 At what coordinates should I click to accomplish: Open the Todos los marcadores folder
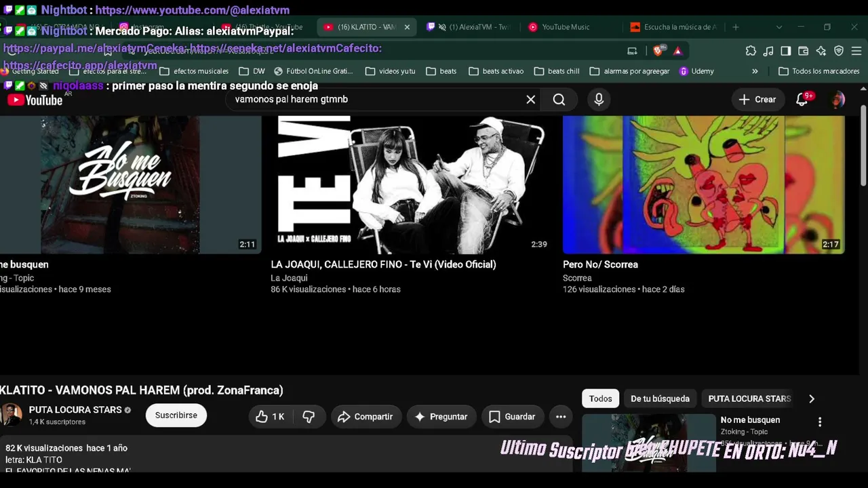[x=819, y=71]
